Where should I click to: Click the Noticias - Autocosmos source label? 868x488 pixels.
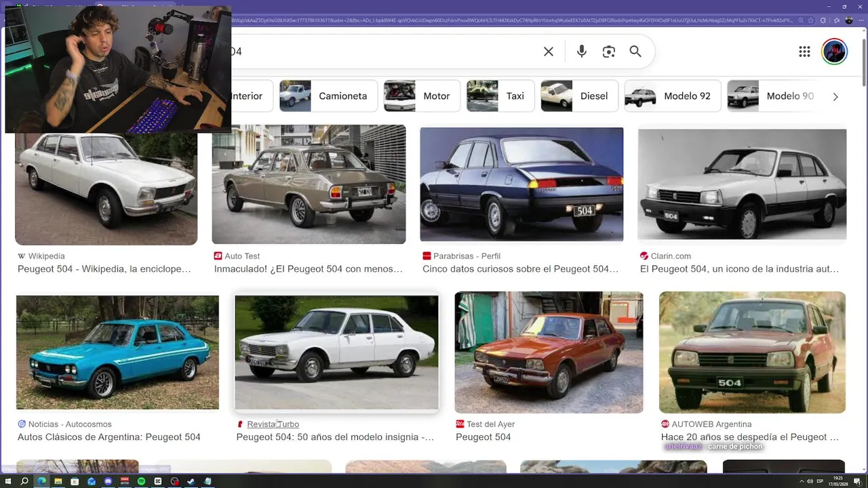[x=70, y=424]
